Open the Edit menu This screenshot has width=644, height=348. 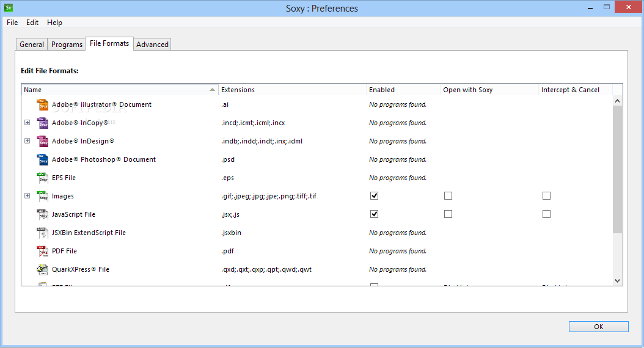pos(32,23)
